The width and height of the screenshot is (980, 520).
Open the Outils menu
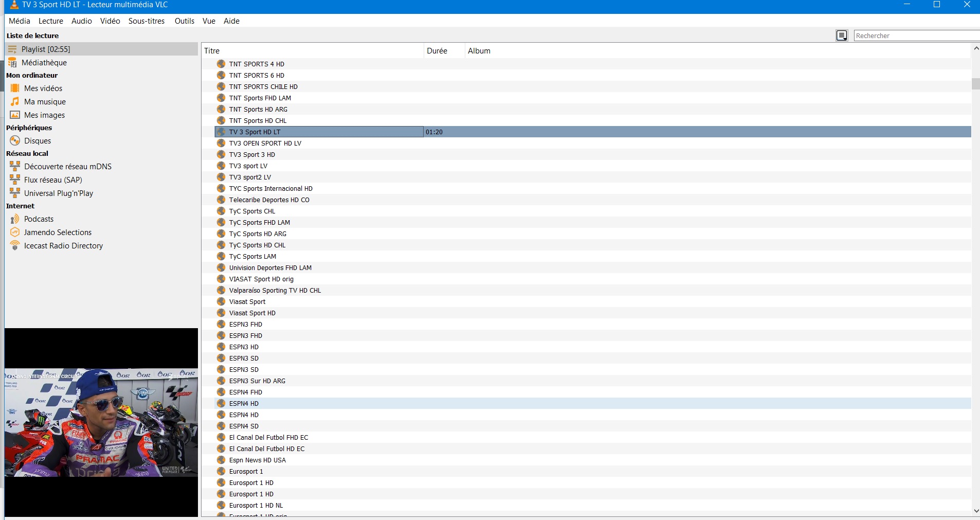click(185, 21)
